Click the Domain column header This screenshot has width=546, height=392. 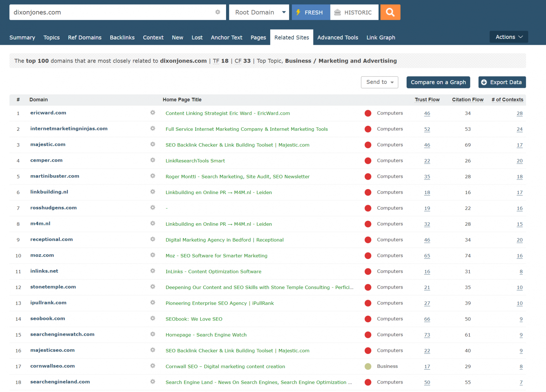click(38, 100)
